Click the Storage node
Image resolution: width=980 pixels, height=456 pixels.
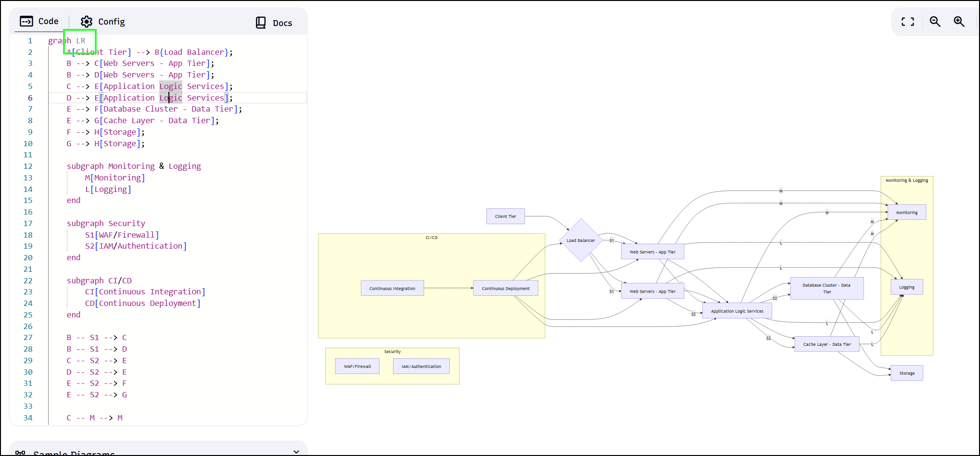pyautogui.click(x=906, y=373)
